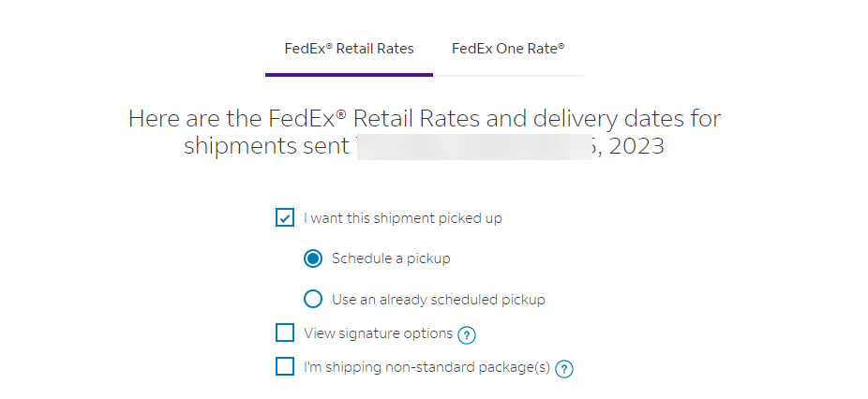Select the FedEx Retail Rates tab

tap(349, 48)
